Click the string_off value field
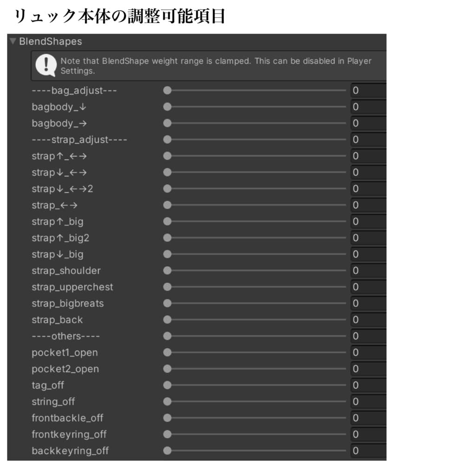The height and width of the screenshot is (476, 476). pyautogui.click(x=367, y=401)
